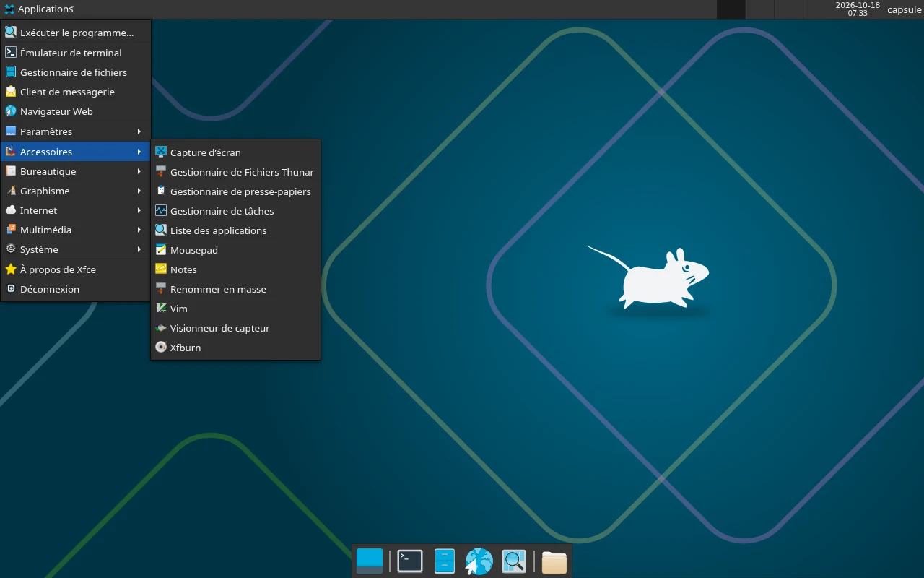The image size is (924, 578).
Task: Expand the Multimédia submenu arrow
Action: coord(139,230)
